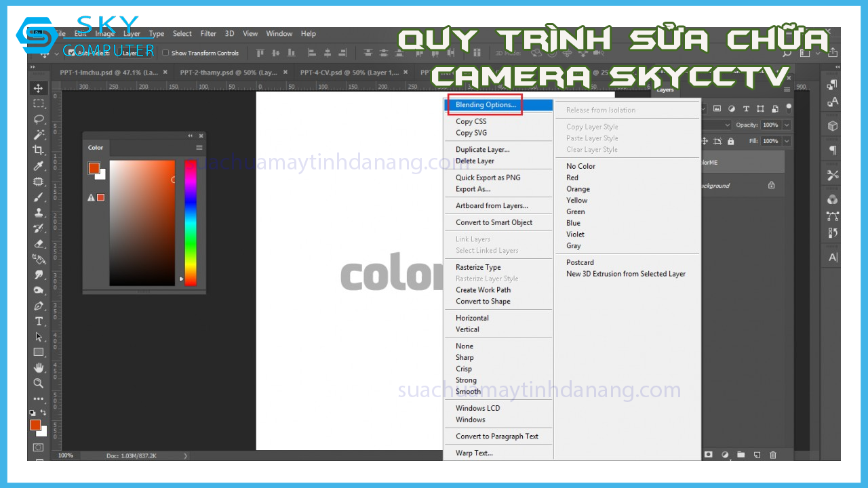Open the Opacity dropdown arrow
This screenshot has width=868, height=488.
[x=787, y=125]
